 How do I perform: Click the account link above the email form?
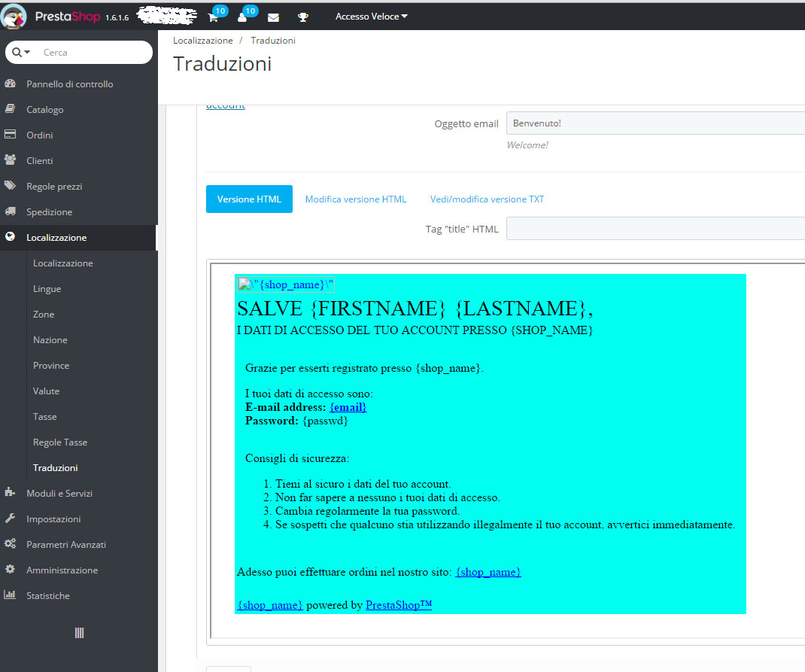click(x=226, y=106)
